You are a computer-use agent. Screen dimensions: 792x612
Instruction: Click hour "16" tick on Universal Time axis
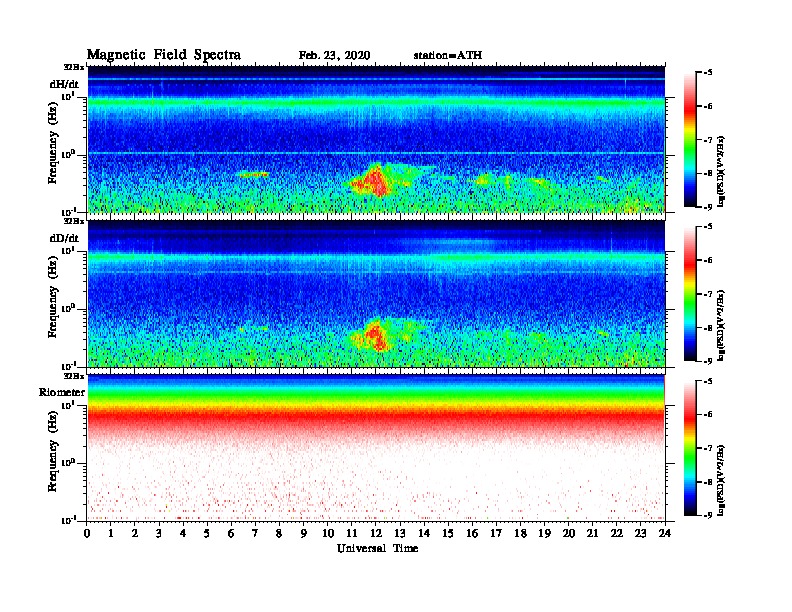(x=472, y=534)
